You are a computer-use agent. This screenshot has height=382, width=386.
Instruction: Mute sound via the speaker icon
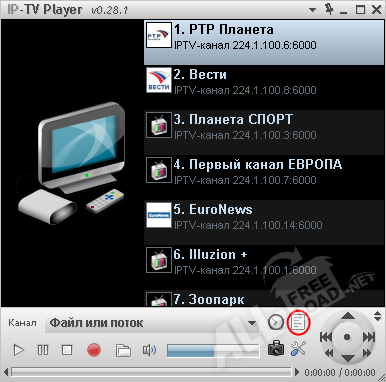(x=149, y=350)
